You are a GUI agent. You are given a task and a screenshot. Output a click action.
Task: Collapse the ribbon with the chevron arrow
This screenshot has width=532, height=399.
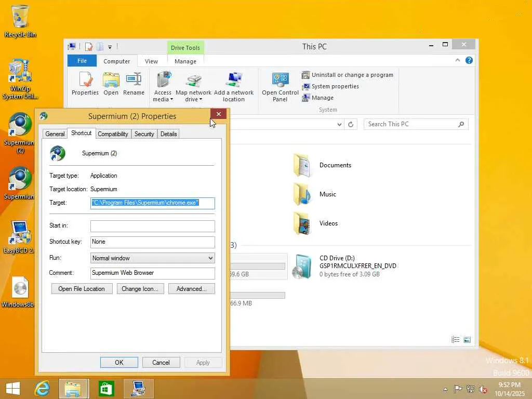click(458, 60)
